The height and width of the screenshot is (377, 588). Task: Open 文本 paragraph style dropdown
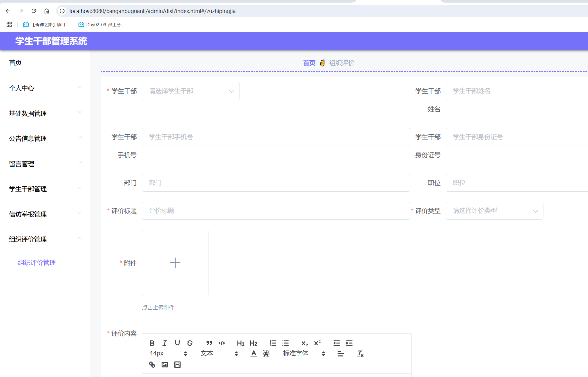click(219, 353)
